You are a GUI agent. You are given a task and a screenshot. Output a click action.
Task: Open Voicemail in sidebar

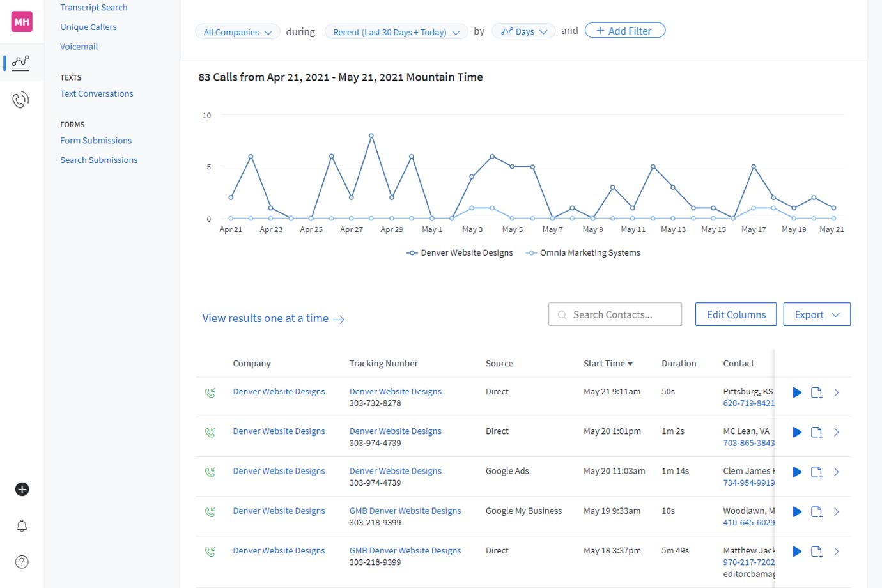[79, 47]
